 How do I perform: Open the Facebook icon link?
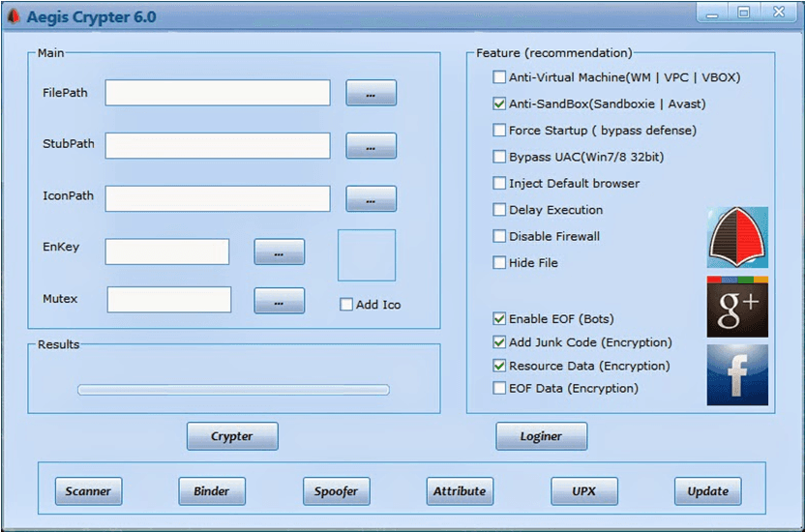(737, 375)
